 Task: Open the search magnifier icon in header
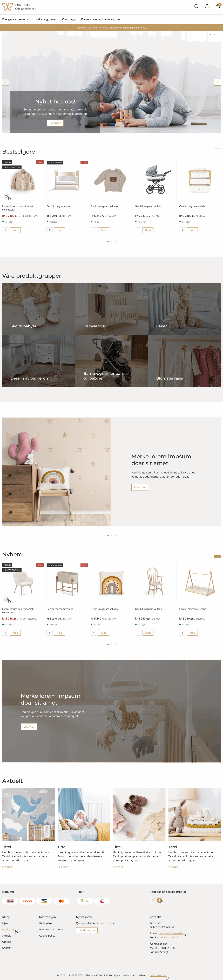(x=196, y=6)
